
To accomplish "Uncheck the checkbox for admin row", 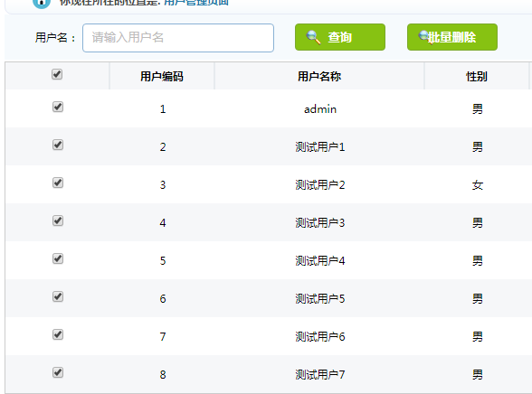I will pos(58,107).
